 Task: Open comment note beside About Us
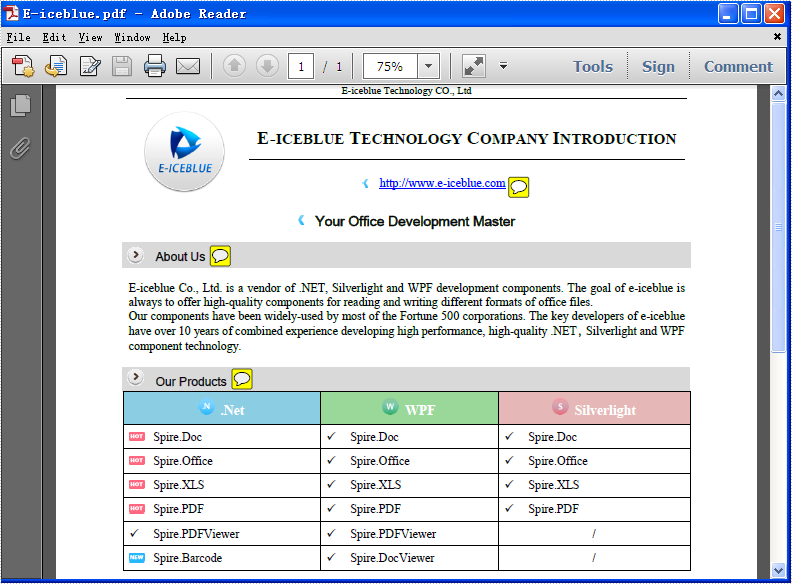[220, 256]
